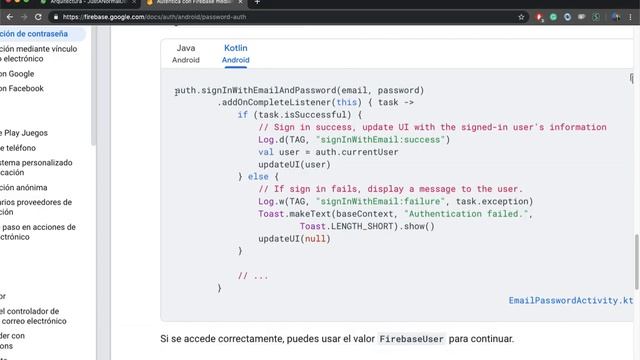Click the 'auth.signInWithEmailAndPassword(email, password)' code line
Viewport: 640px width, 360px height.
300,90
